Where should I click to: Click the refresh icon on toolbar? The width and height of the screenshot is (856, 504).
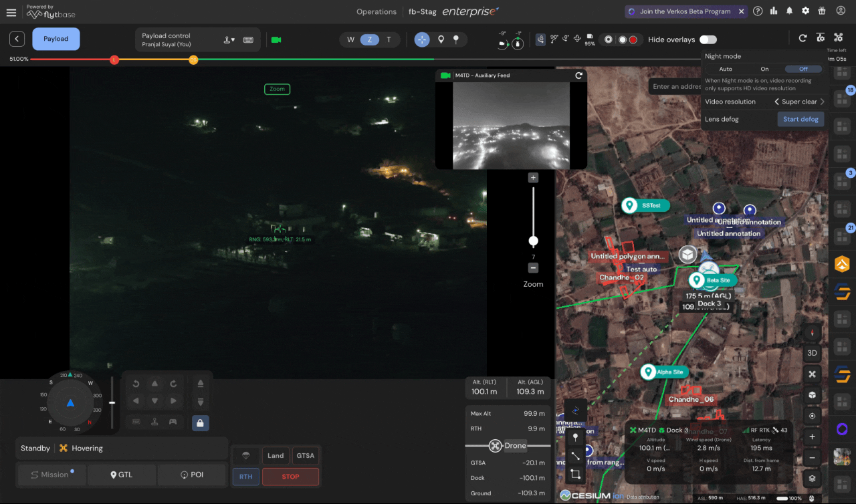(x=802, y=38)
